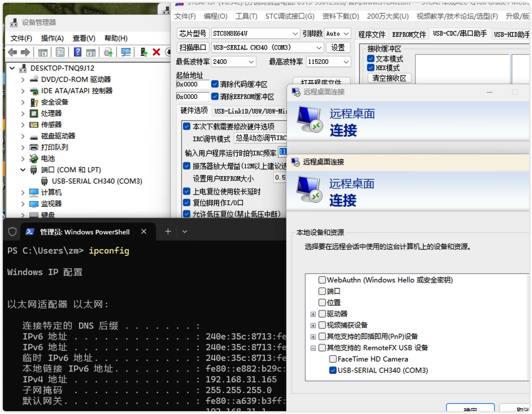
Task: Click the red X uninstall device icon
Action: (156, 52)
